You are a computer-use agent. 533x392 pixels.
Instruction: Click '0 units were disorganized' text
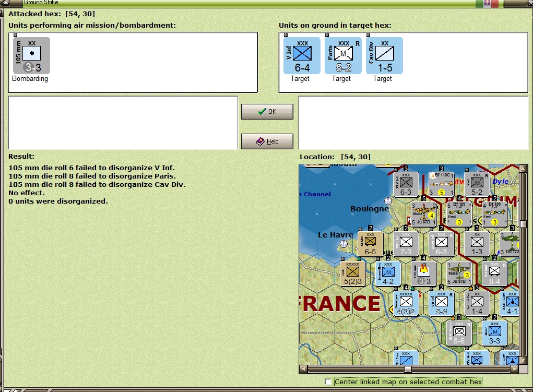point(58,201)
